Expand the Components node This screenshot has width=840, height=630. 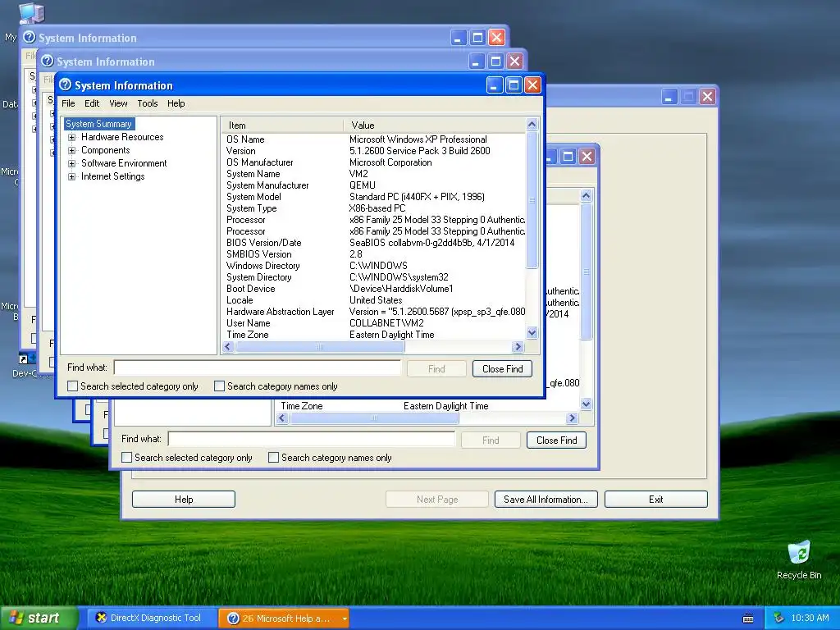[71, 151]
